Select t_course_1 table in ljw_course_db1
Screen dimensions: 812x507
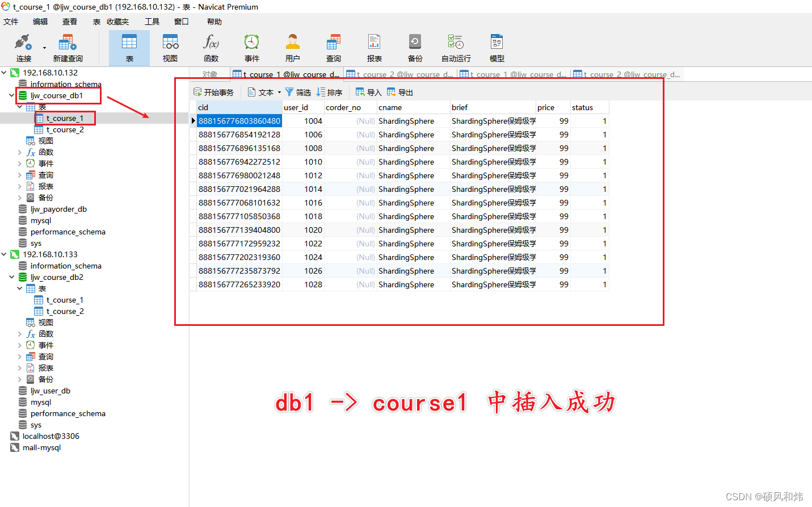pyautogui.click(x=65, y=118)
